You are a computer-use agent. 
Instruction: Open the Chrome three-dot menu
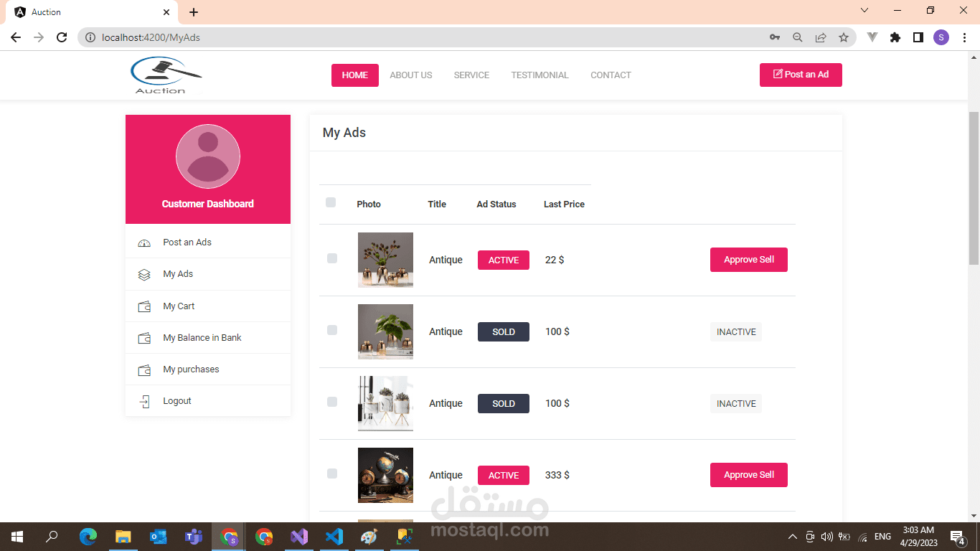(x=963, y=37)
